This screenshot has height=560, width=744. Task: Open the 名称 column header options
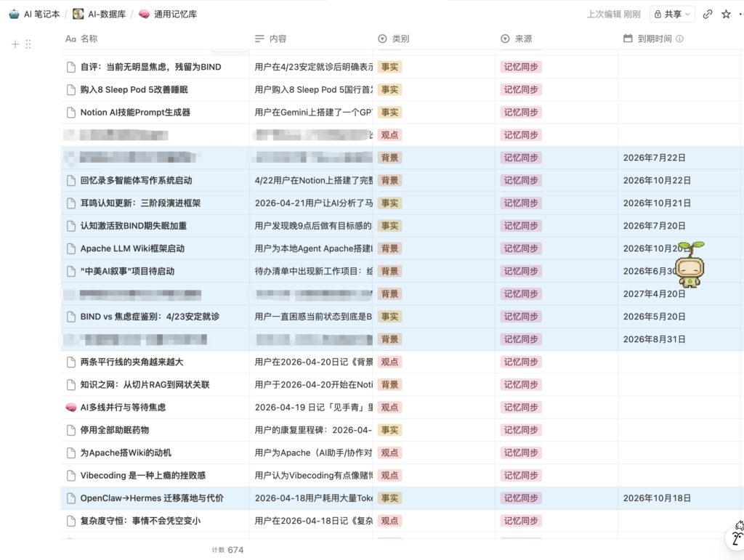pos(81,39)
